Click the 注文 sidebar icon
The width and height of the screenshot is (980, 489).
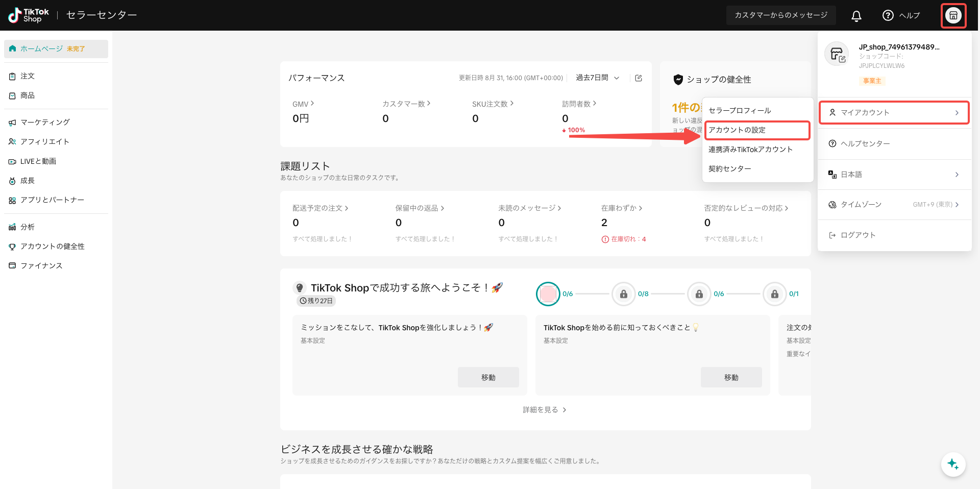coord(12,76)
